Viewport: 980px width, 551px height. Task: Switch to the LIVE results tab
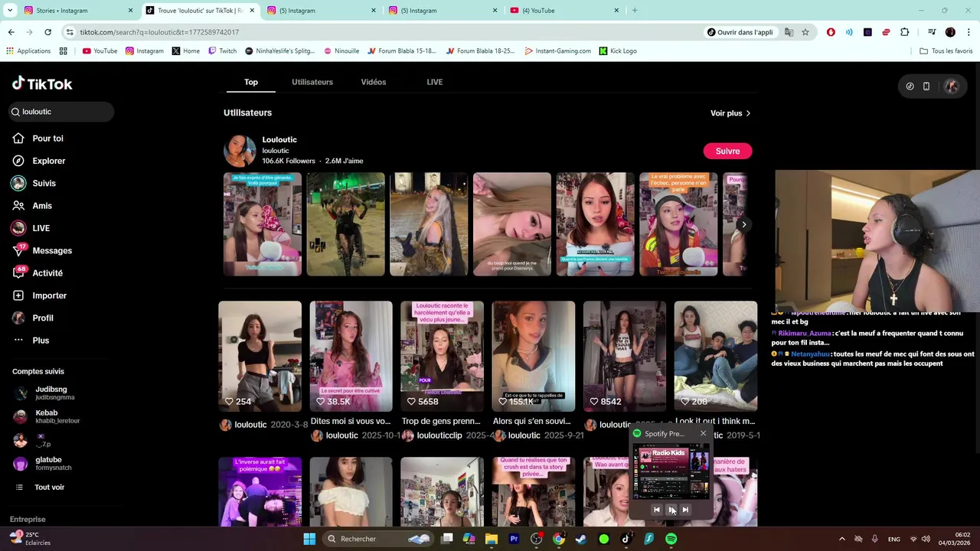435,82
